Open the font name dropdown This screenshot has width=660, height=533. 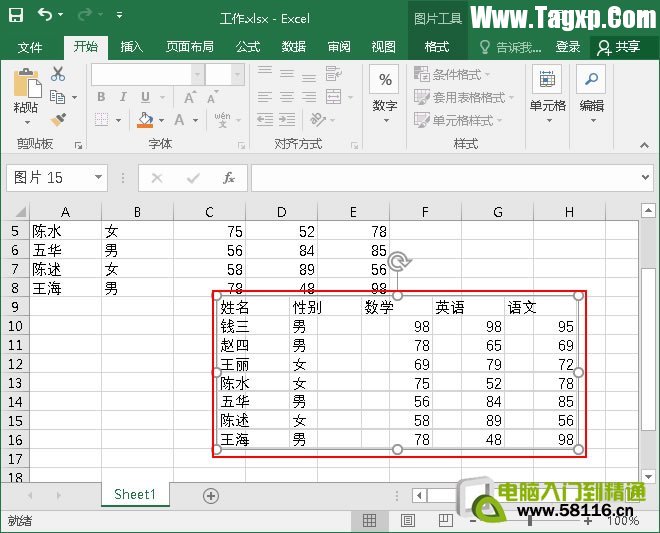[197, 75]
